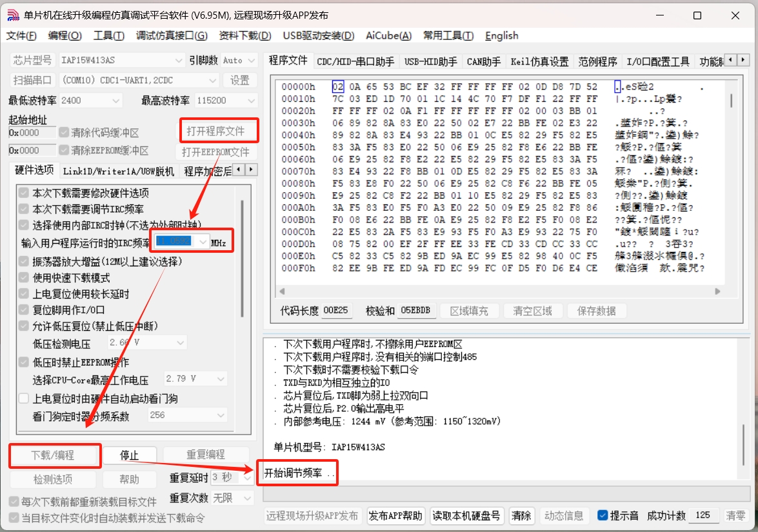Toggle 上电复位使用较长延时 checkbox
Viewport: 758px width, 532px height.
click(x=24, y=294)
